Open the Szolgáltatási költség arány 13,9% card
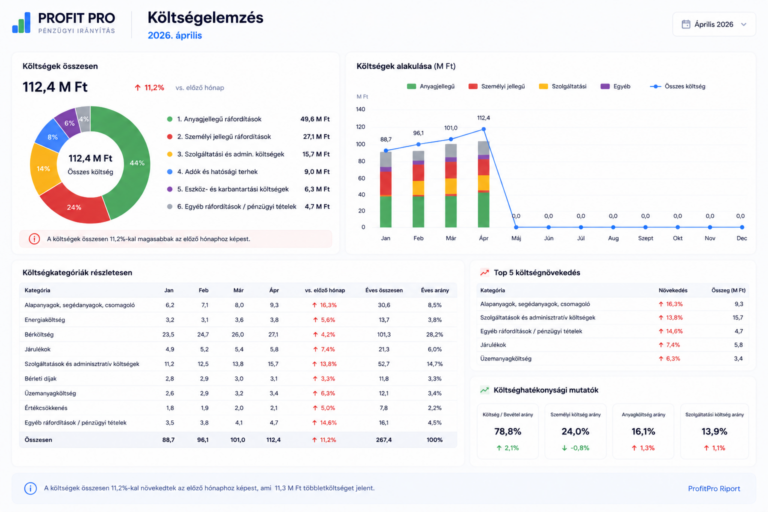The height and width of the screenshot is (512, 768). (x=714, y=431)
